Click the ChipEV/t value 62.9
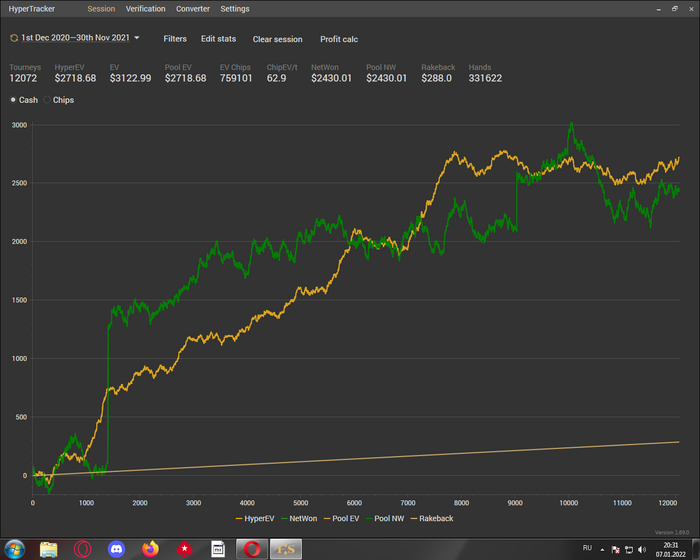 pos(276,78)
